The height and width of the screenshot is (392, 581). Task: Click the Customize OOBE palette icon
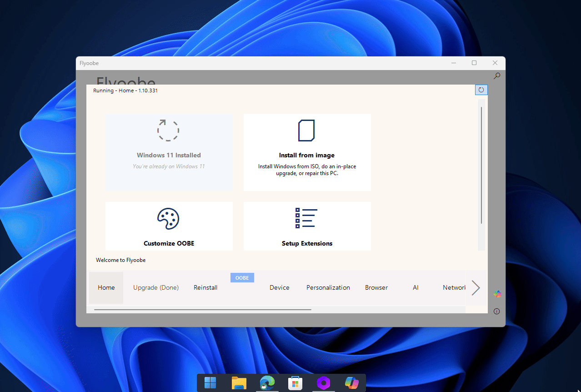[168, 219]
